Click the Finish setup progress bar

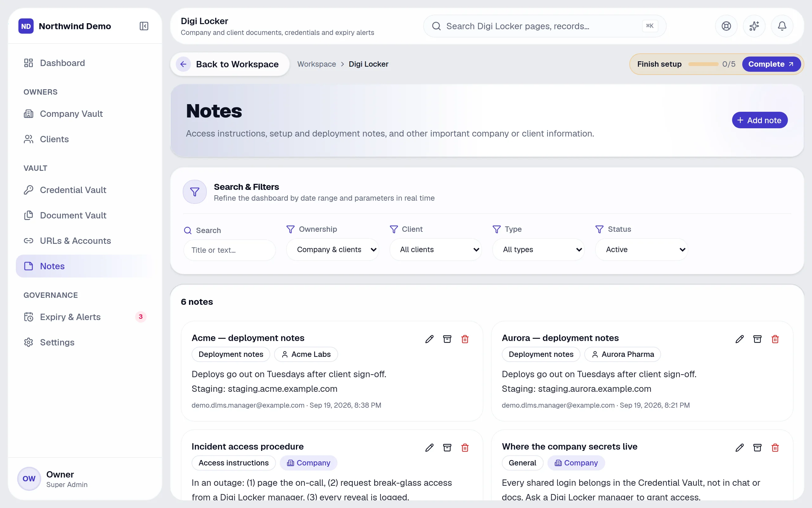(703, 64)
